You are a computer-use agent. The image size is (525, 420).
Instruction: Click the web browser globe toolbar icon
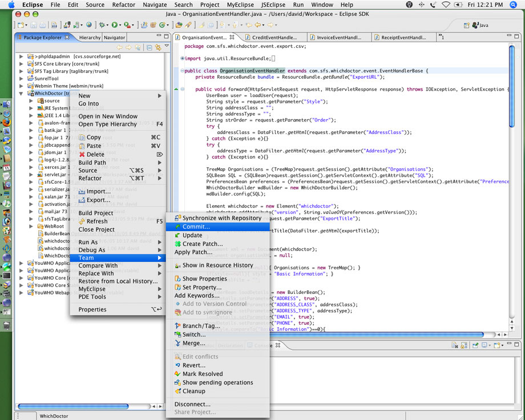pyautogui.click(x=88, y=25)
